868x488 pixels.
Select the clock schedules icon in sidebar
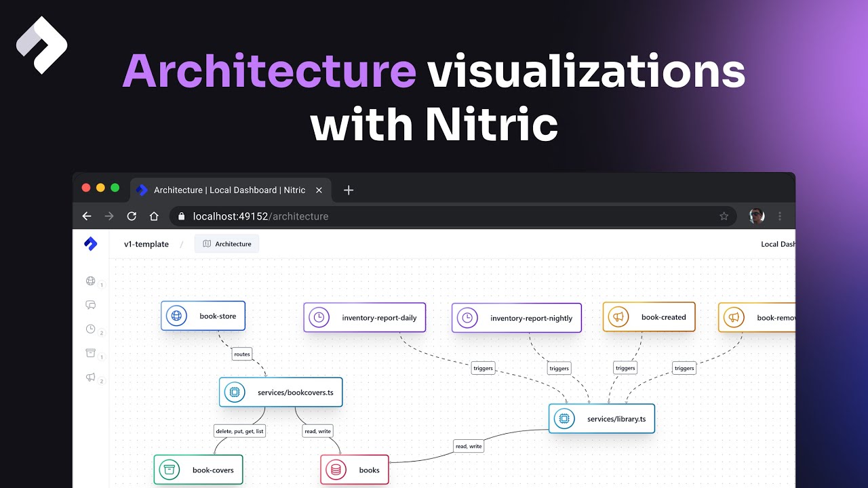point(91,329)
